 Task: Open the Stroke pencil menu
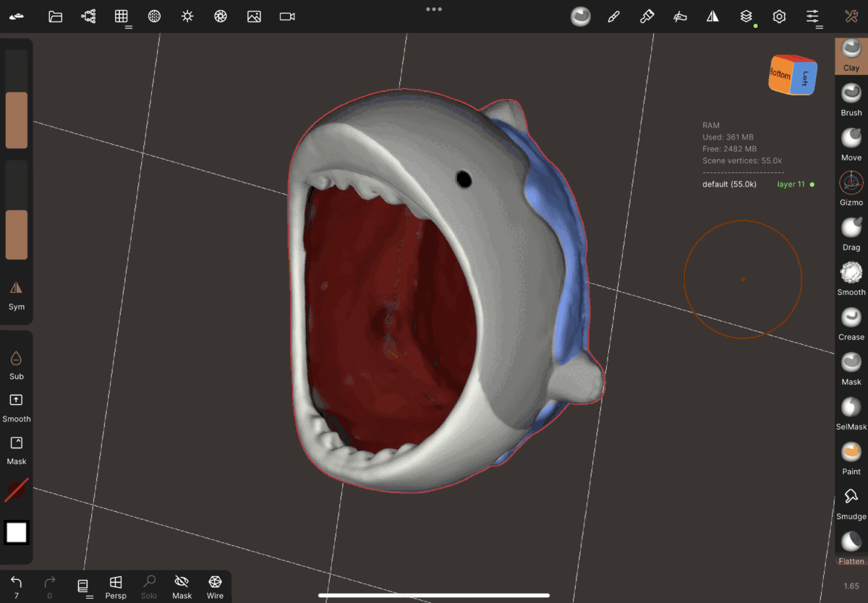[613, 16]
